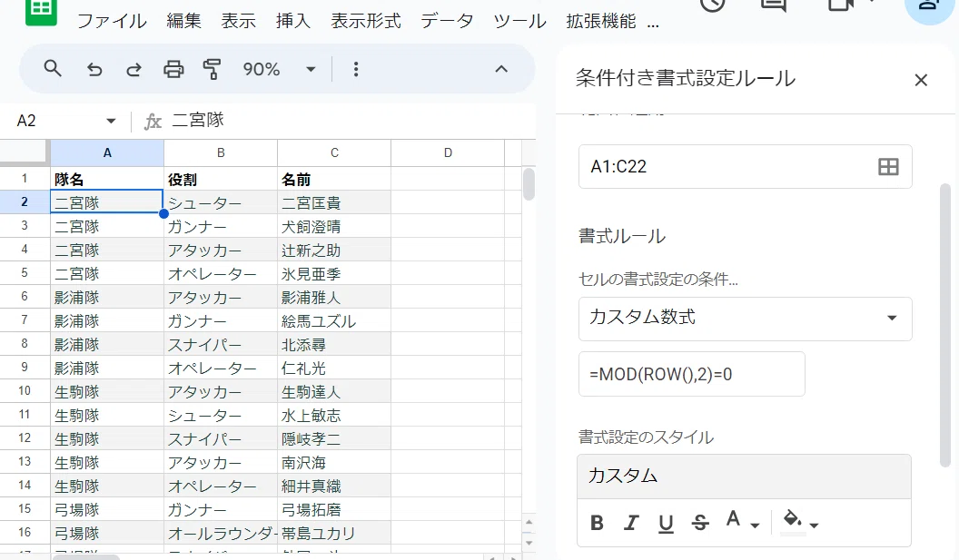Select cell containing 水上敏志
959x560 pixels.
click(x=334, y=415)
